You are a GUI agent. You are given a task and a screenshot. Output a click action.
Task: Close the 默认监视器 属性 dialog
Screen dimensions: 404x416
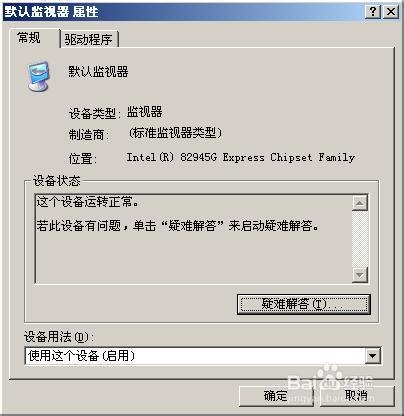[x=391, y=12]
